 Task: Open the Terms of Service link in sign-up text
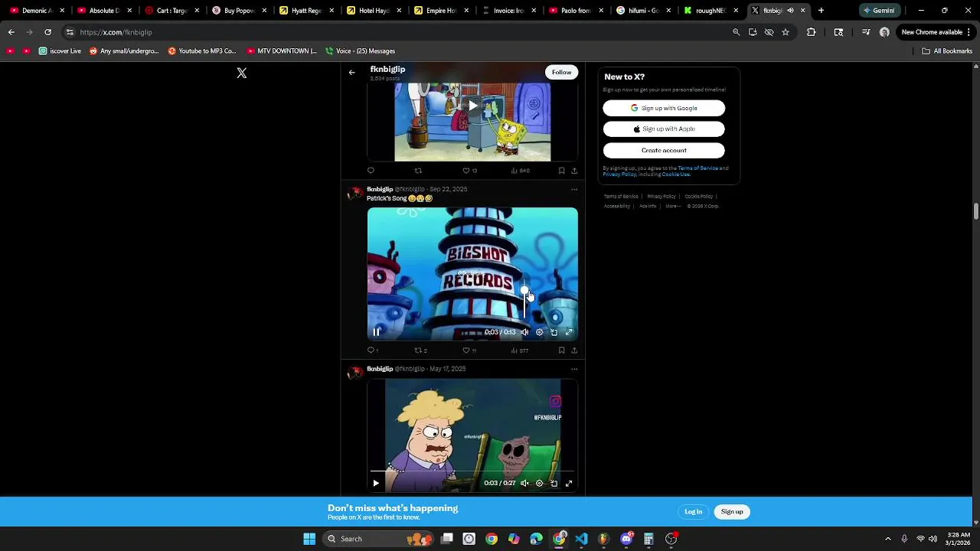(x=697, y=168)
